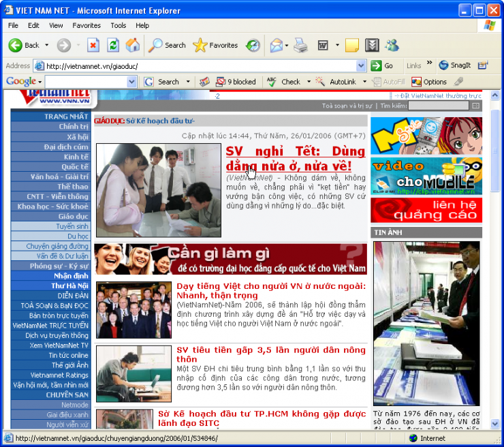The height and width of the screenshot is (447, 504).
Task: Show more Links with chevron
Action: pyautogui.click(x=430, y=63)
